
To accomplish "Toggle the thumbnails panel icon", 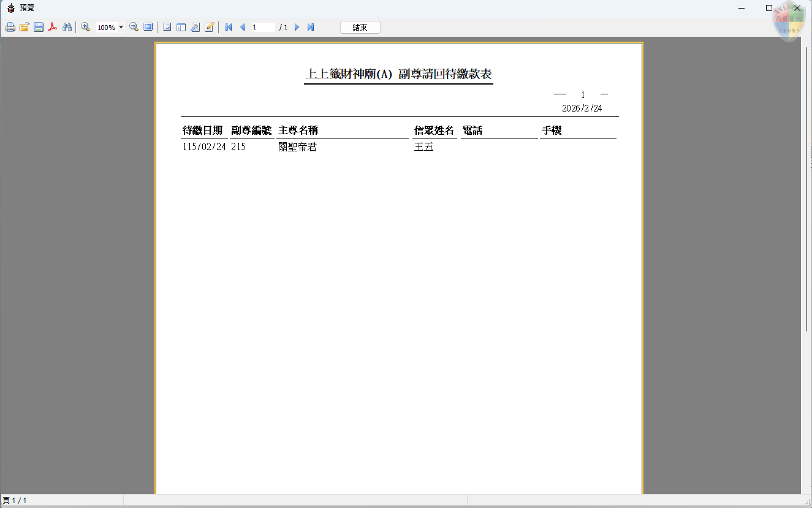I will click(181, 28).
